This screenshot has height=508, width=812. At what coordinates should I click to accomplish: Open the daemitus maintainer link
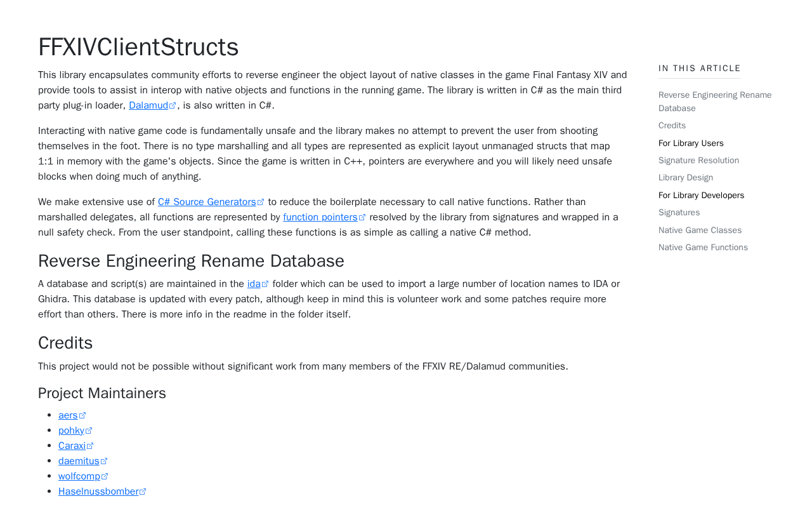tap(79, 461)
